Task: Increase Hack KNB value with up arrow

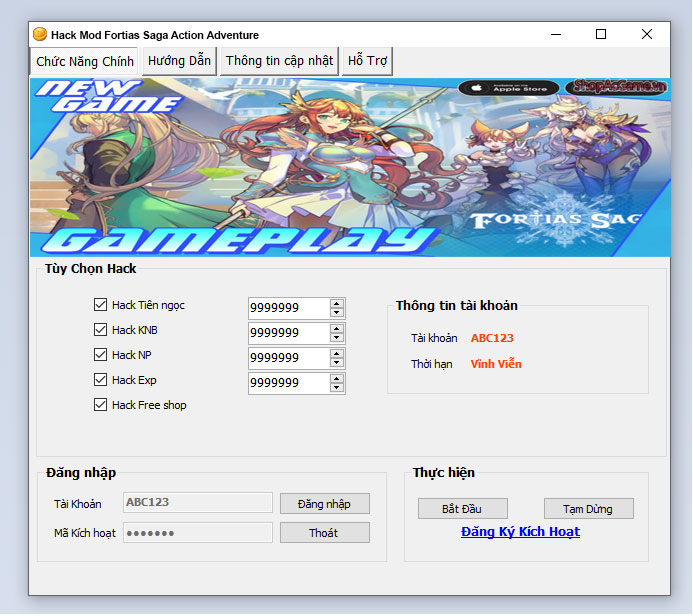Action: pyautogui.click(x=337, y=329)
